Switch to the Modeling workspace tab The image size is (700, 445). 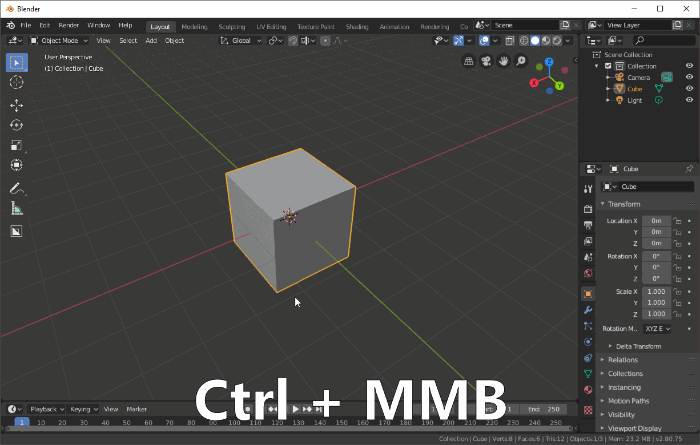(x=194, y=27)
